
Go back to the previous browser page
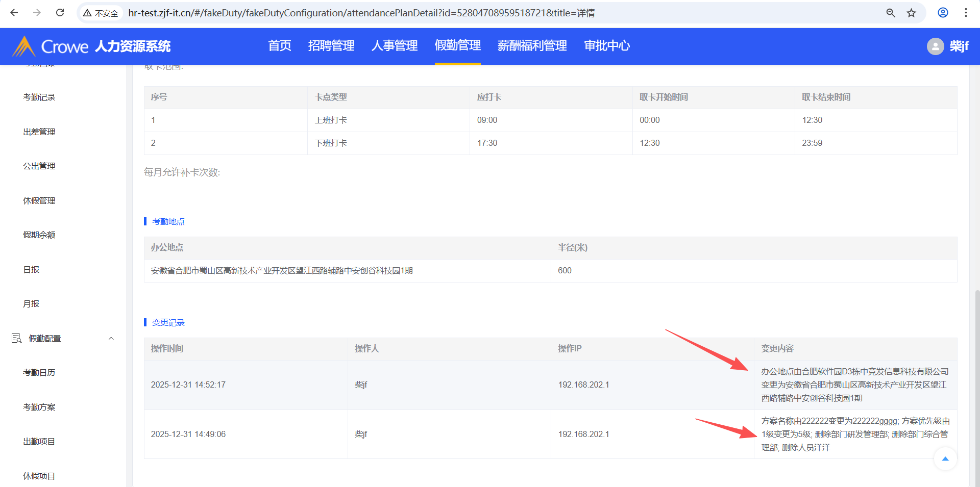point(14,13)
